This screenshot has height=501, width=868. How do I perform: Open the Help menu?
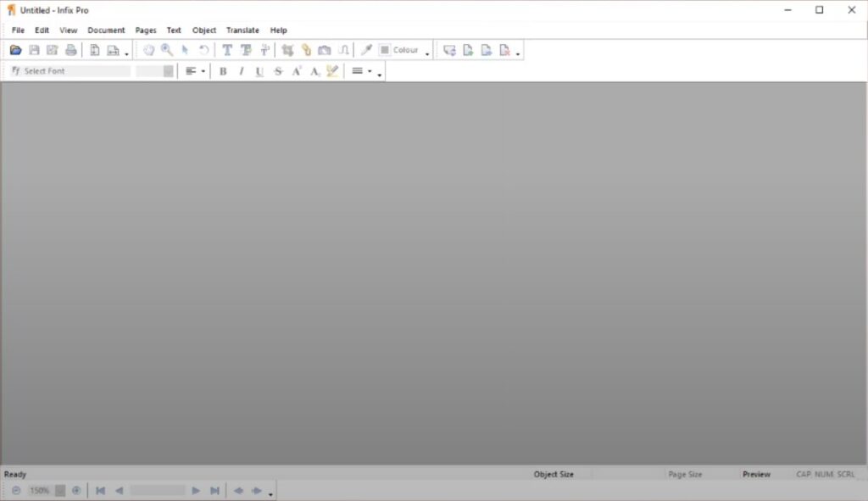(278, 31)
